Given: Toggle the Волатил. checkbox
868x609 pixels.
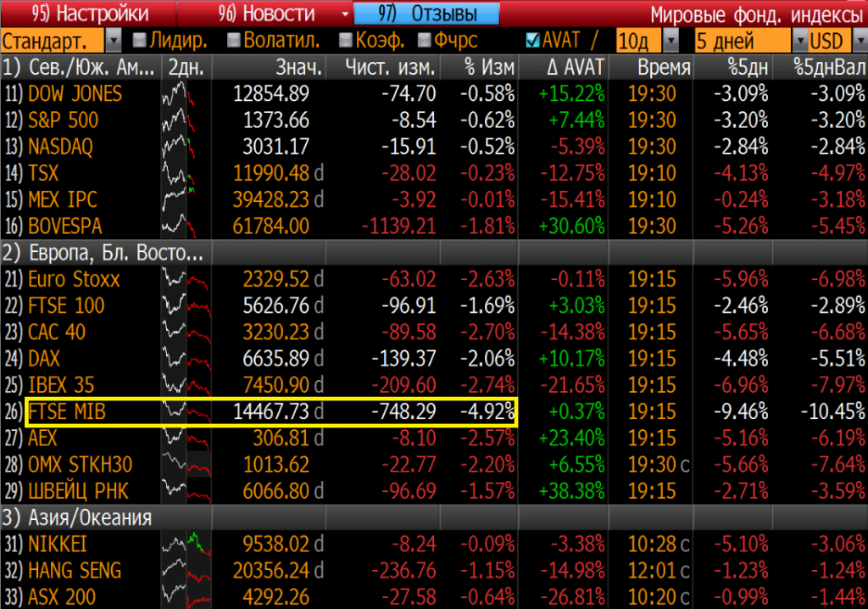Looking at the screenshot, I should 234,40.
